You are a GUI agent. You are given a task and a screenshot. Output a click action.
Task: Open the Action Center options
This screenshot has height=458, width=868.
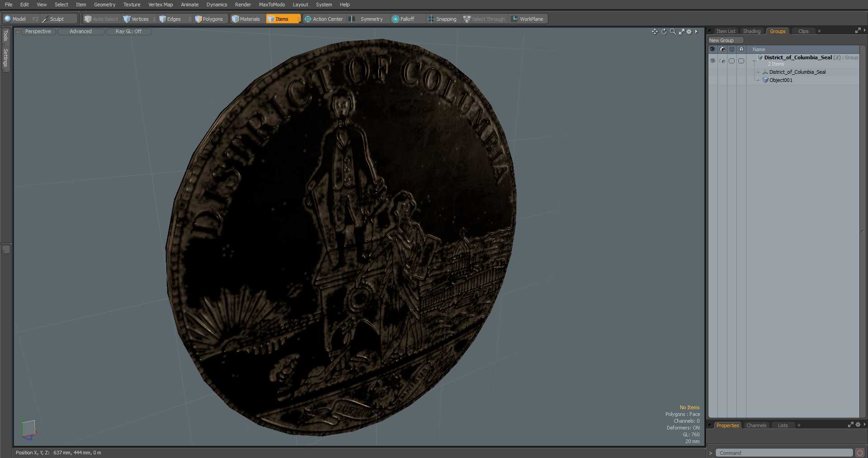pos(324,19)
